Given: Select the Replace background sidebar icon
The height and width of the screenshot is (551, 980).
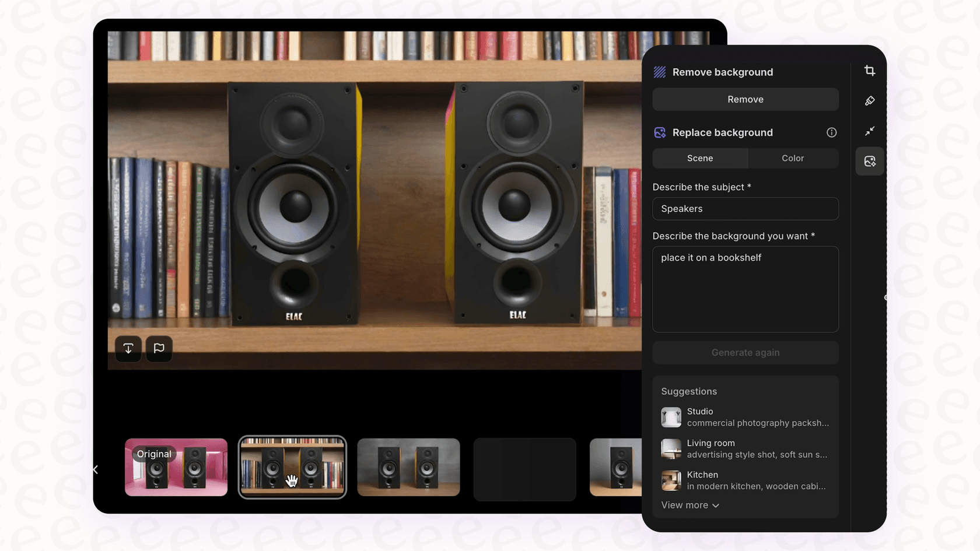Looking at the screenshot, I should point(870,161).
